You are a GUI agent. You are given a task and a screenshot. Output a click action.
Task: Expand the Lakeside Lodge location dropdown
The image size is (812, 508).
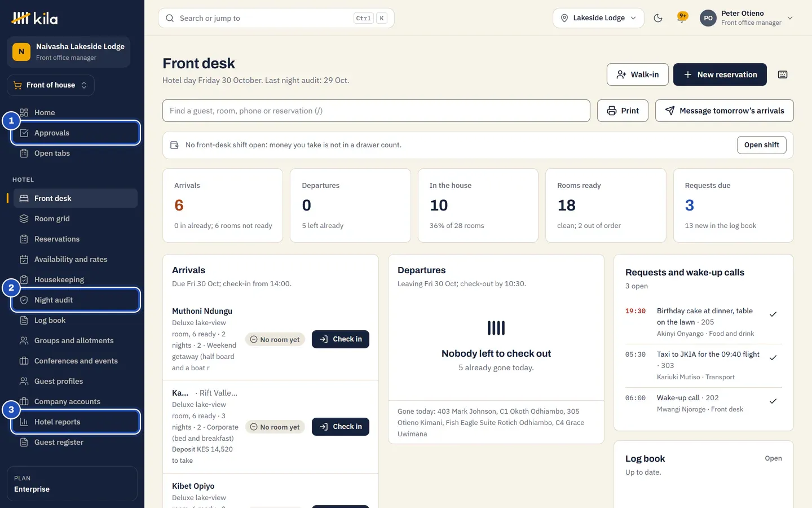pos(598,18)
